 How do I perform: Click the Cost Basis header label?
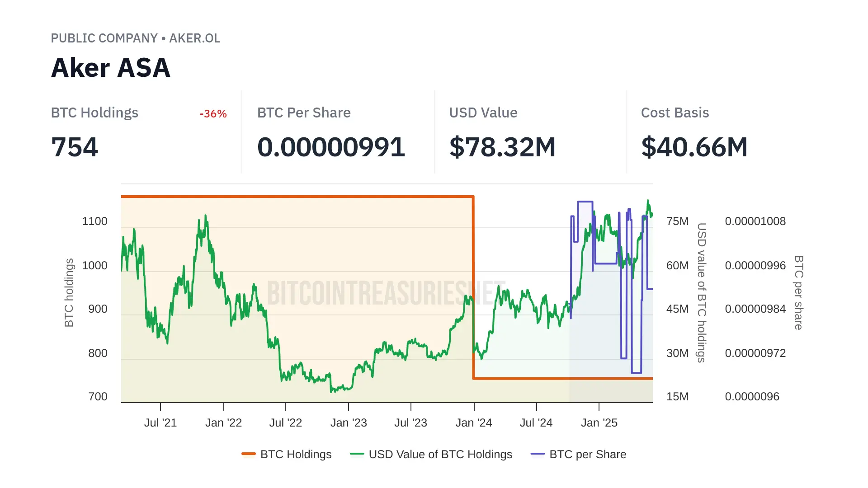(x=675, y=113)
